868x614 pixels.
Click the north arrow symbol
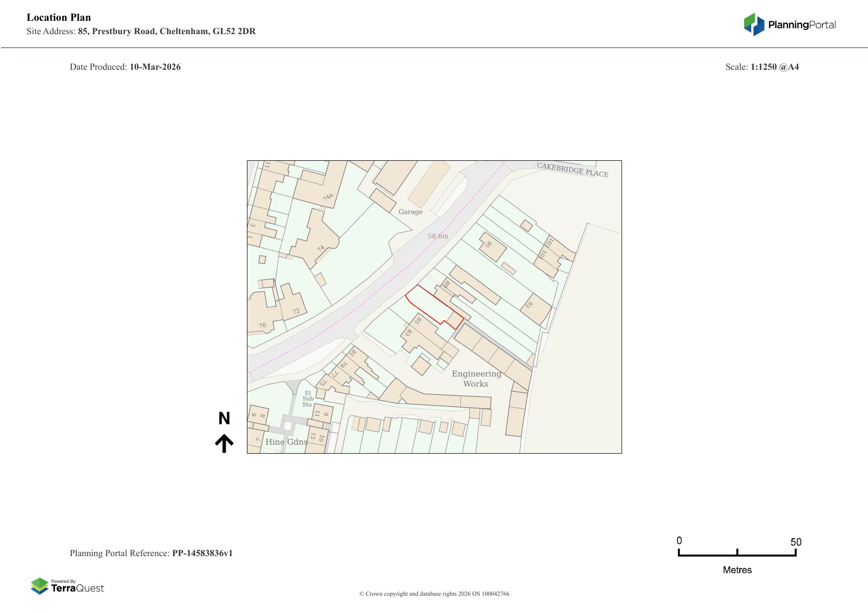(224, 443)
